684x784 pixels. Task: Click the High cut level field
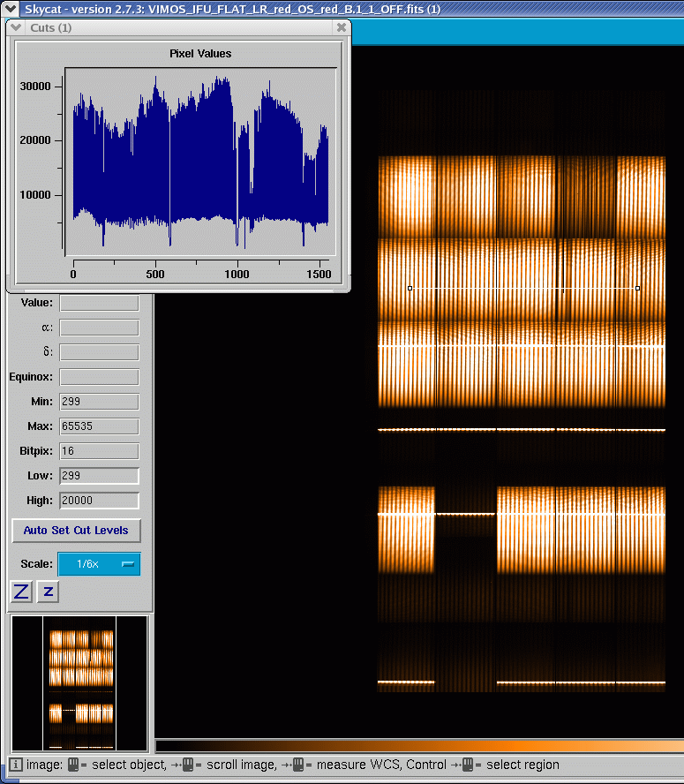coord(99,501)
